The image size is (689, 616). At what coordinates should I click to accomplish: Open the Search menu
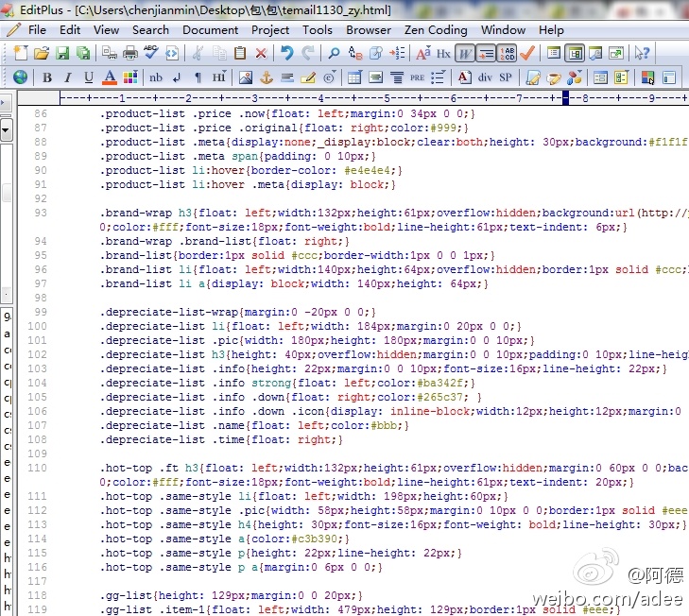[150, 30]
